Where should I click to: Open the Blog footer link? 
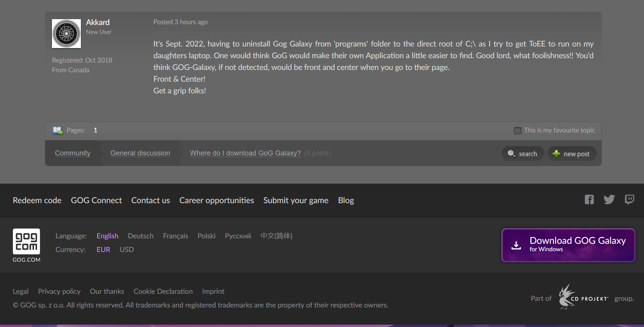[346, 200]
